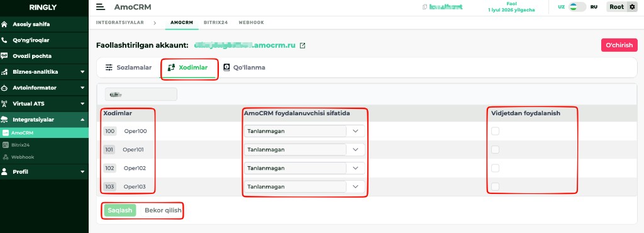Expand Profil sidebar arrow
This screenshot has width=644, height=233.
(82, 172)
